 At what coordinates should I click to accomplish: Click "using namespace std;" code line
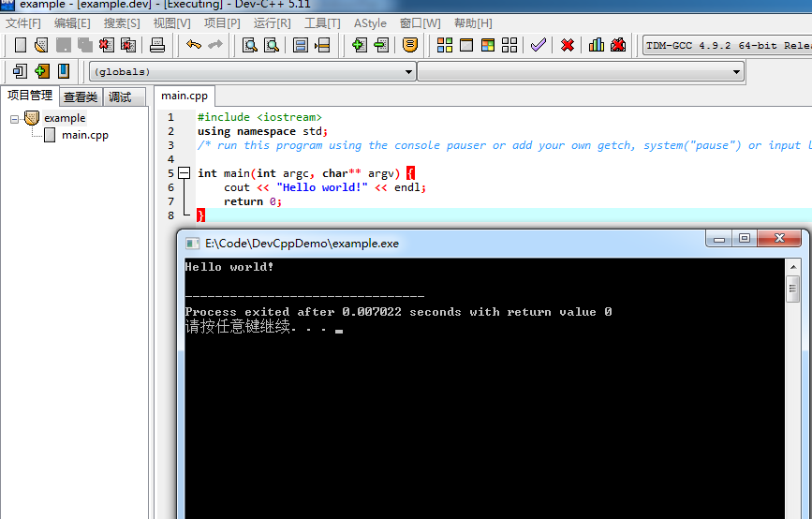click(x=262, y=131)
